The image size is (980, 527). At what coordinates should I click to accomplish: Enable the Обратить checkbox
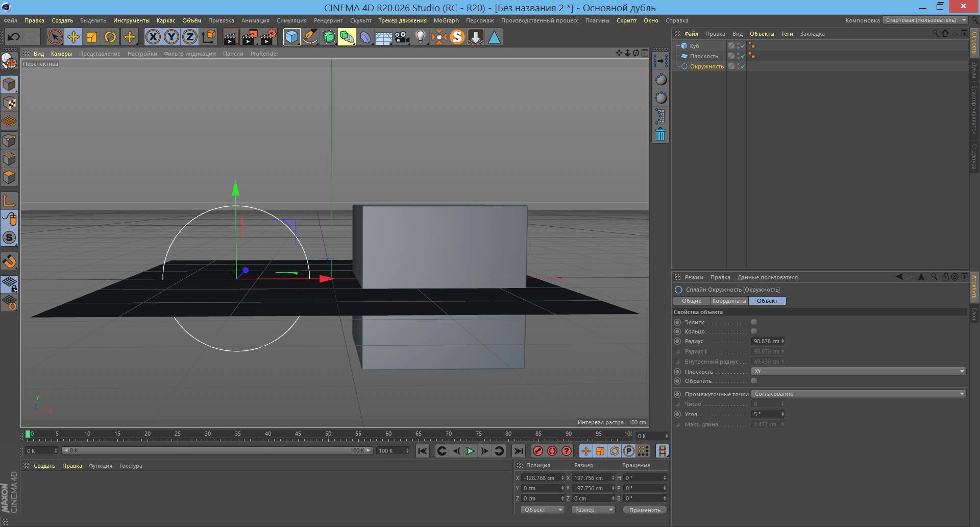754,381
